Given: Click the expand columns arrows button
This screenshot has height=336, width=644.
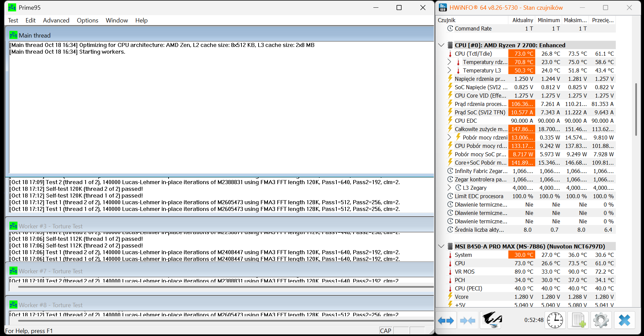Looking at the screenshot, I should tap(446, 321).
